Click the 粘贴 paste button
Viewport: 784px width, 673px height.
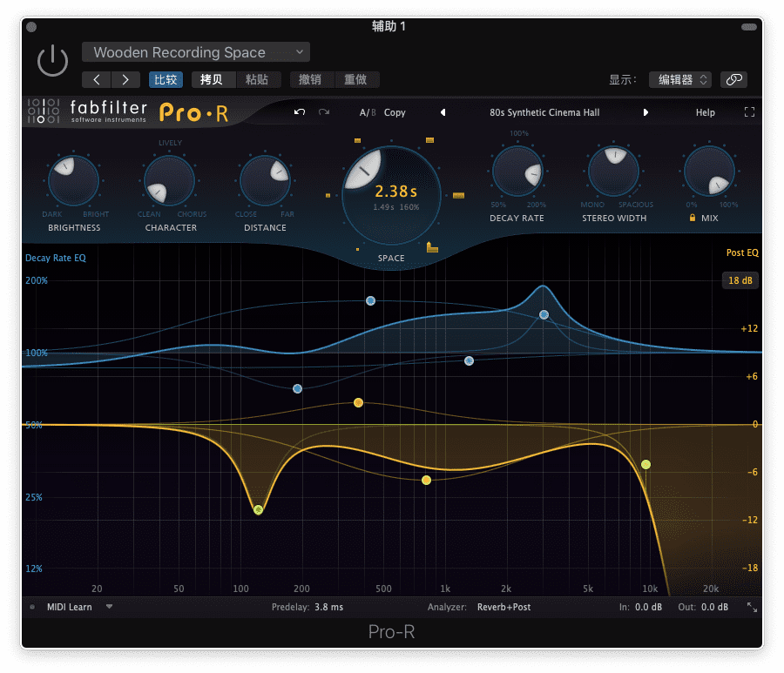pyautogui.click(x=258, y=79)
